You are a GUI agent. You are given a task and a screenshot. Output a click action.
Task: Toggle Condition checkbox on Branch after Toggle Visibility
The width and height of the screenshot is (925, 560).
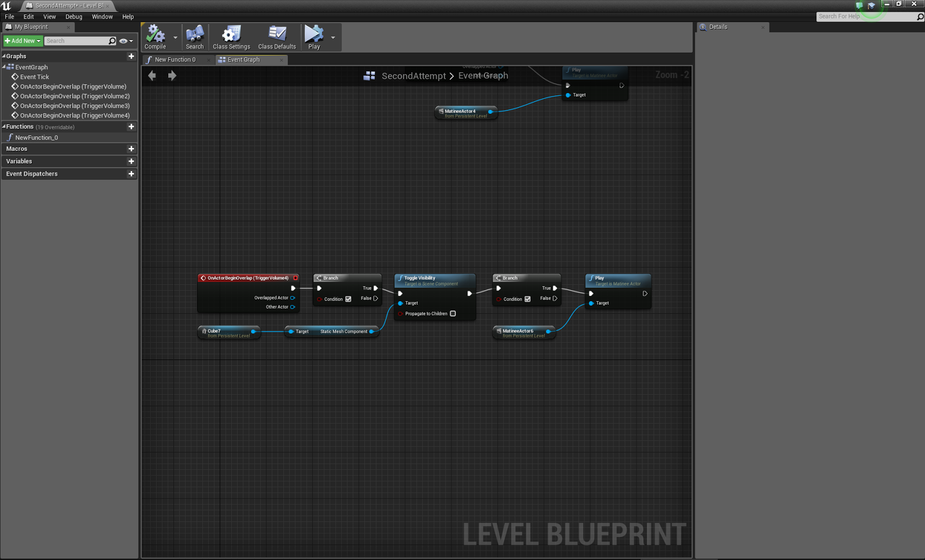(527, 299)
